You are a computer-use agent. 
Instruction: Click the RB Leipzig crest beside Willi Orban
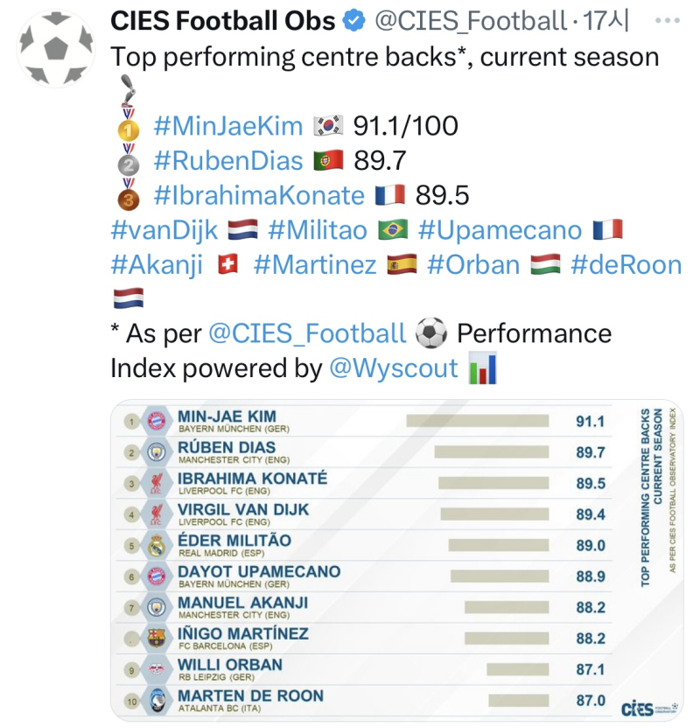pos(157,669)
